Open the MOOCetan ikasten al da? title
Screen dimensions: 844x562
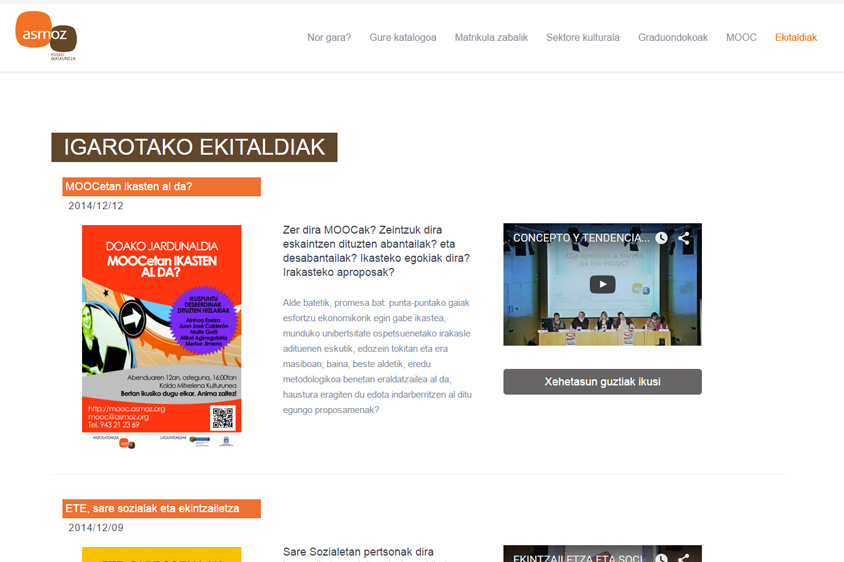point(161,187)
